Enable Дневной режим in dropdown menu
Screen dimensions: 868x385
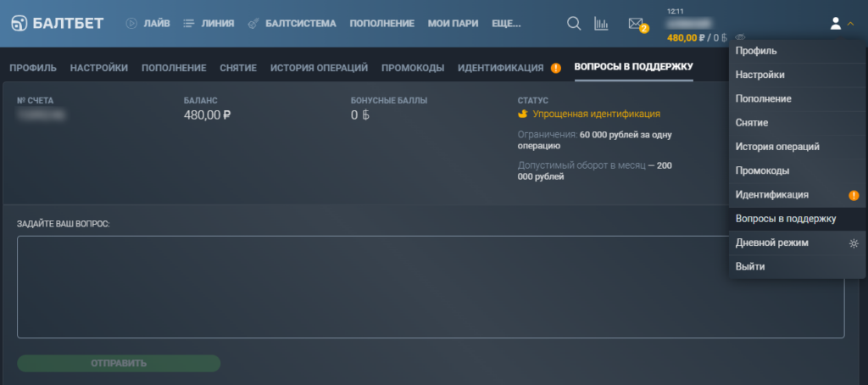(797, 243)
